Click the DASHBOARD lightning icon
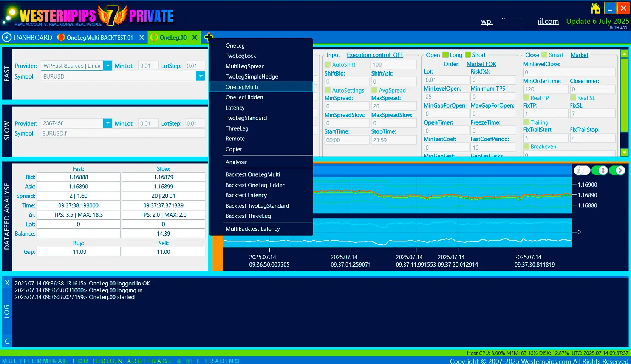Image resolution: width=631 pixels, height=364 pixels. (x=7, y=37)
